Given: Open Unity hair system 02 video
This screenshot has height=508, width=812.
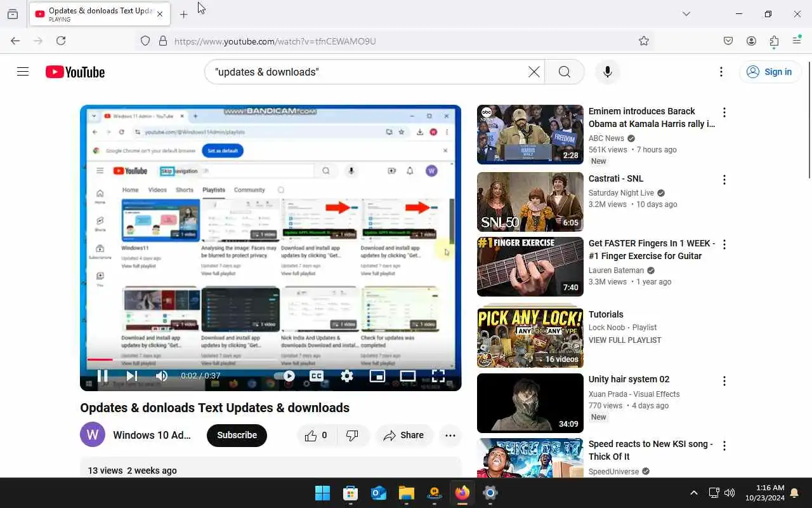Looking at the screenshot, I should point(530,403).
